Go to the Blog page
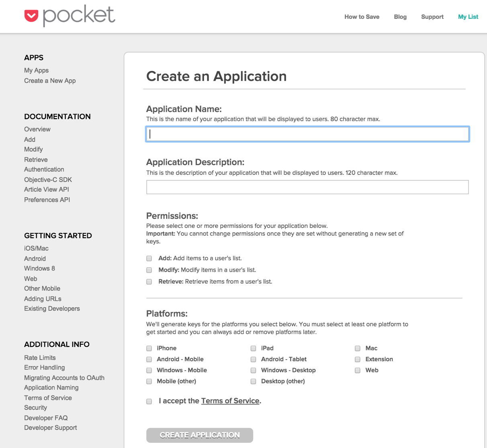Viewport: 487px width, 448px height. (400, 17)
